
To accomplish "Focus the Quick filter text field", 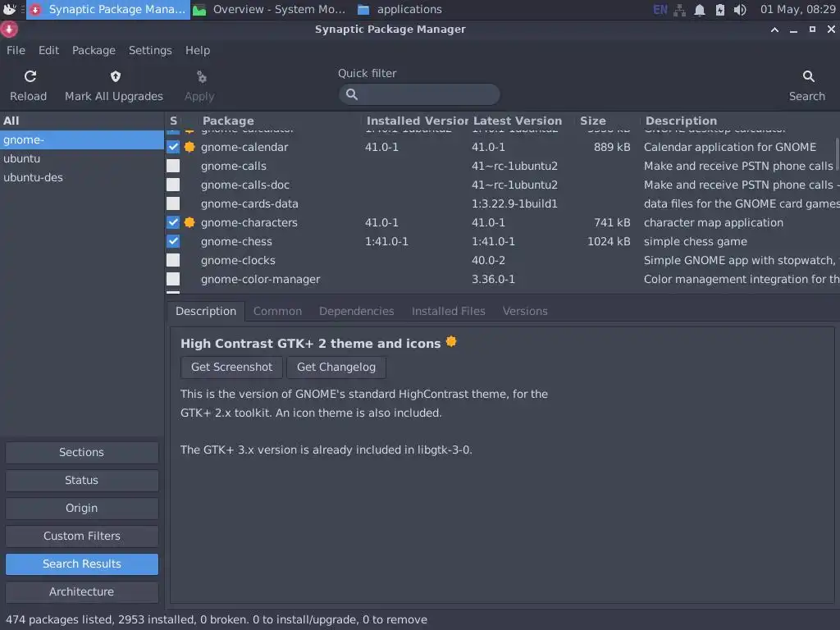I will pos(419,94).
